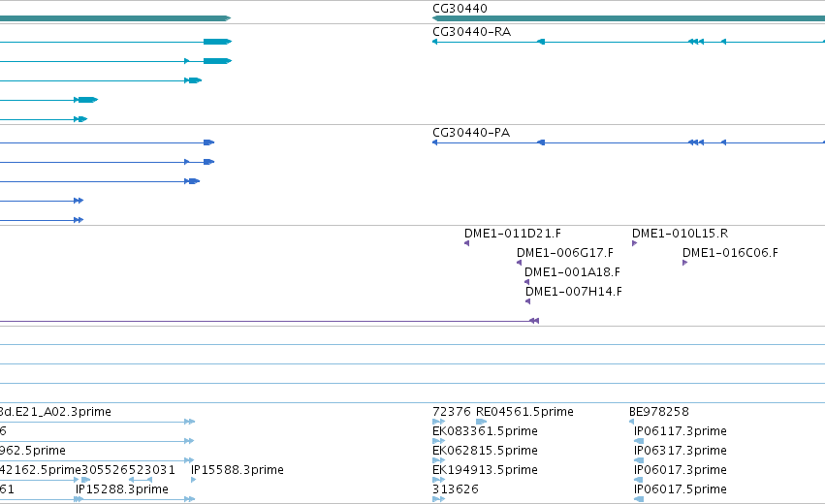Click the IP06017.3prime label
825x504 pixels.
[x=681, y=470]
